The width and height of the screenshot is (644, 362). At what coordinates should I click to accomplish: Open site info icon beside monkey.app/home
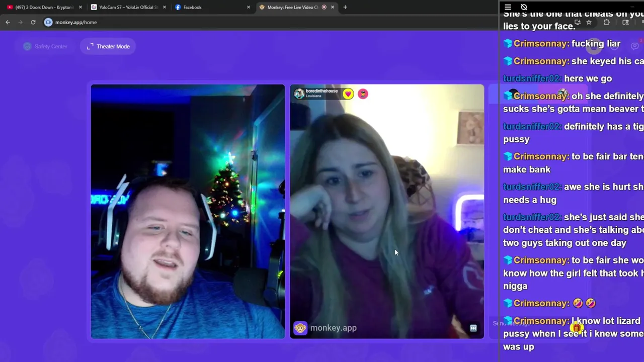48,22
